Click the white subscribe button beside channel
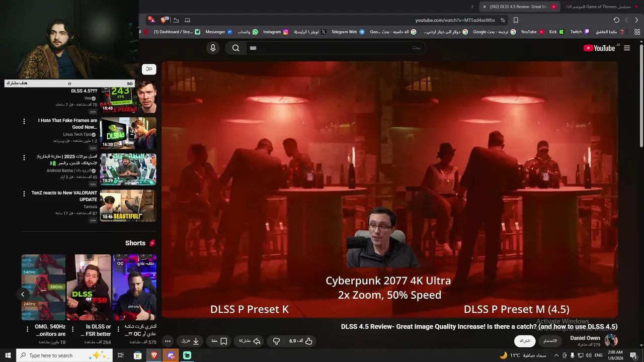 click(525, 341)
